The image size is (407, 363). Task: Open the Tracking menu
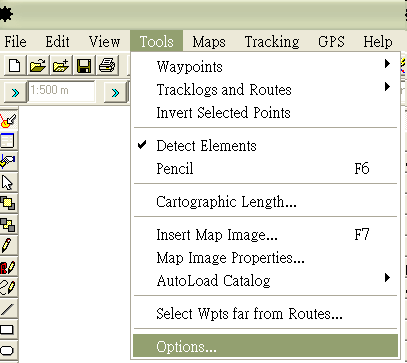(272, 42)
